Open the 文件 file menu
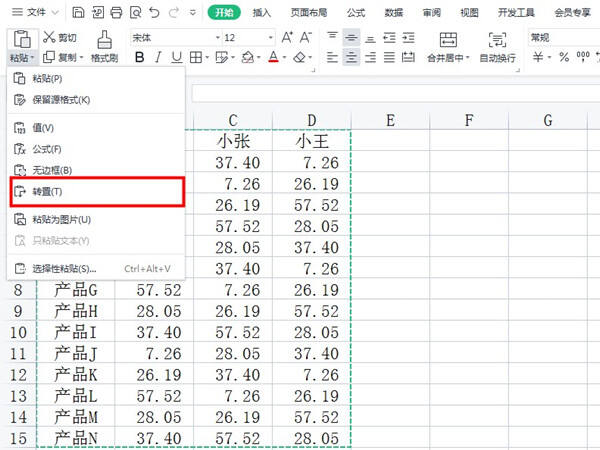Screen dimensions: 600x450 coord(35,13)
